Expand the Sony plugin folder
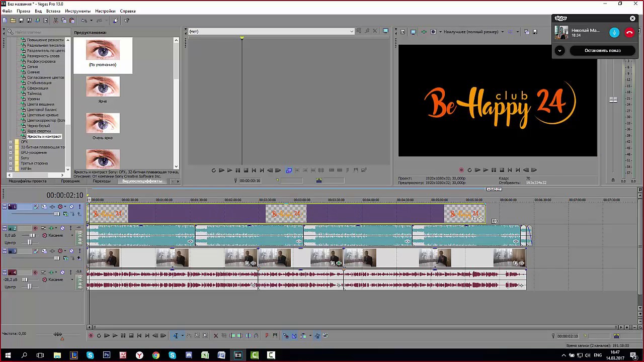The width and height of the screenshot is (644, 362). tap(11, 158)
